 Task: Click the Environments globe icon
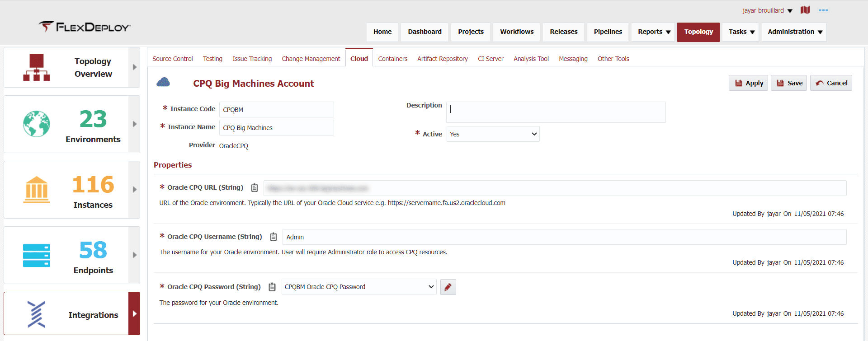tap(37, 124)
